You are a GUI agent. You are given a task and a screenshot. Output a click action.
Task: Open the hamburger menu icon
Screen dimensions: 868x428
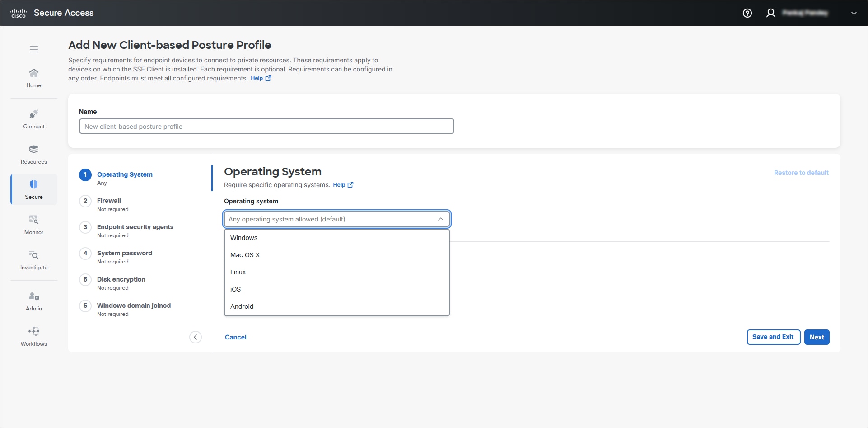tap(34, 49)
